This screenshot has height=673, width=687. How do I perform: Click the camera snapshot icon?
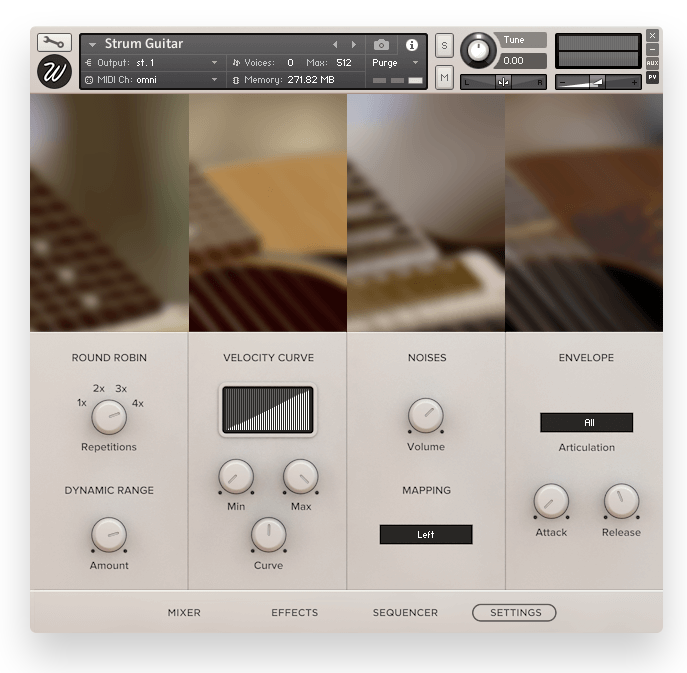pyautogui.click(x=381, y=45)
